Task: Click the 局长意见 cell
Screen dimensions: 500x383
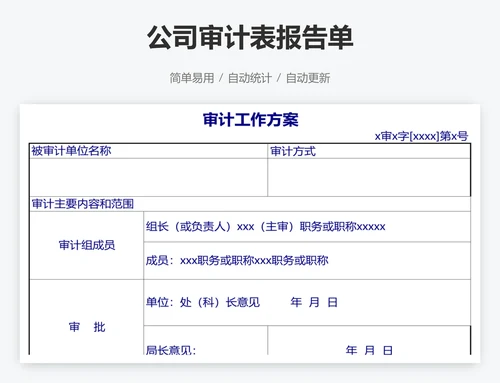Action: (x=206, y=340)
